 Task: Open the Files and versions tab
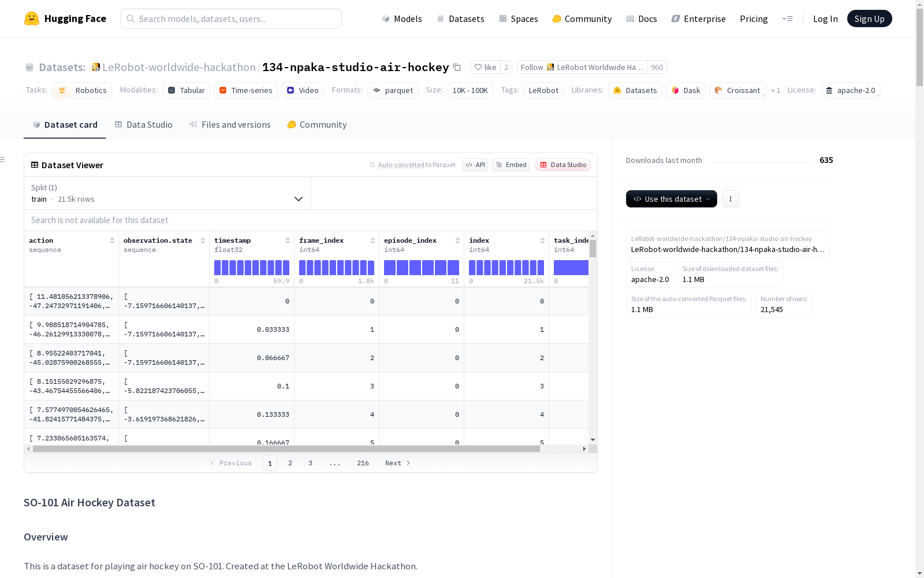(x=230, y=125)
